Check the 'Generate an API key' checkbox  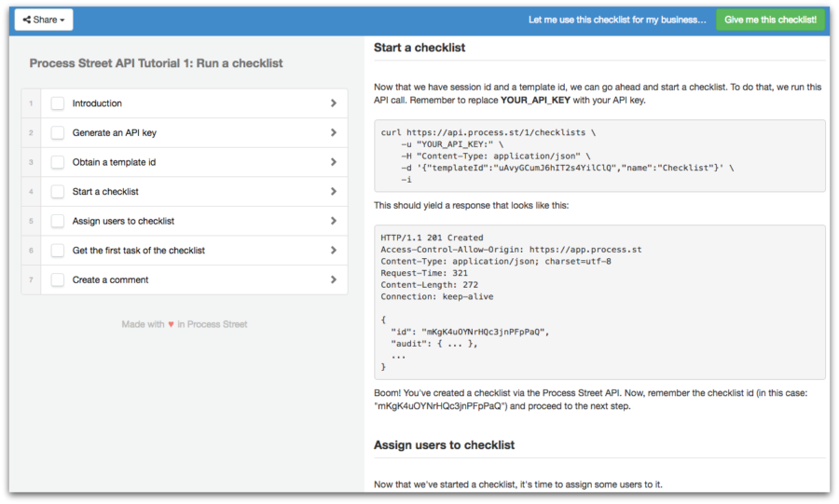click(57, 132)
